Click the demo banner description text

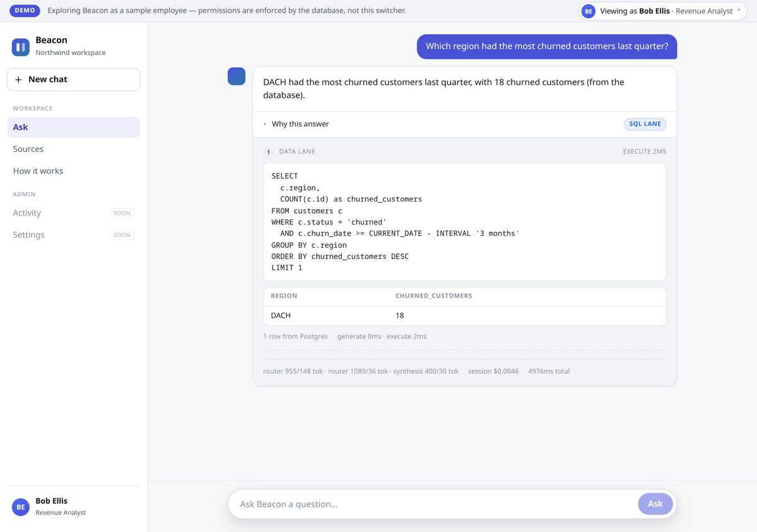[226, 11]
